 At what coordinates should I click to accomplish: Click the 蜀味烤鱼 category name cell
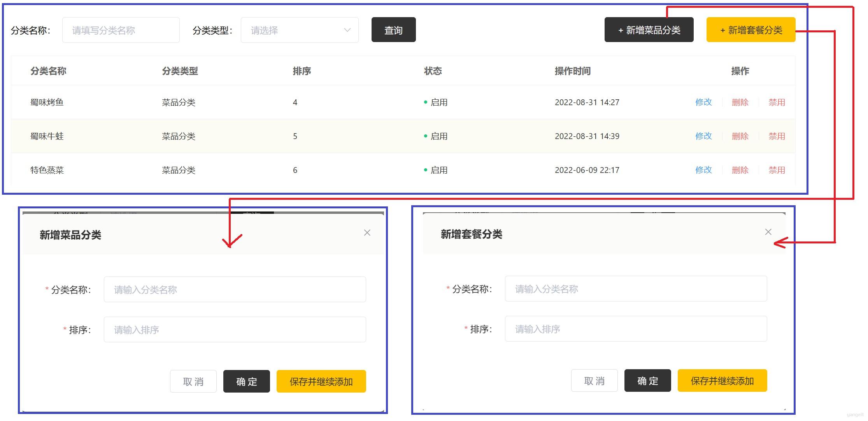(47, 102)
